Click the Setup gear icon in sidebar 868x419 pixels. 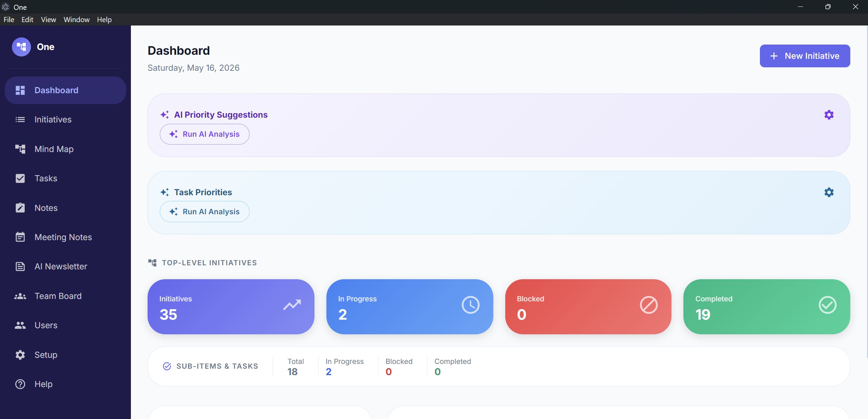[x=20, y=355]
